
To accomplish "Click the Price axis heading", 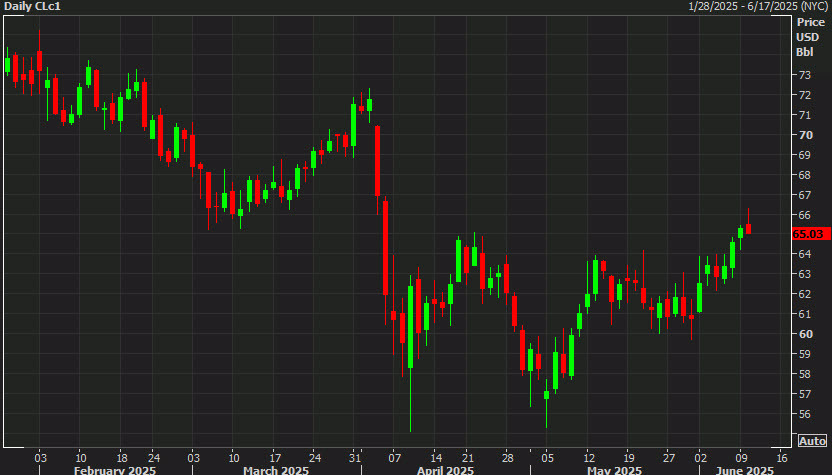I will pyautogui.click(x=810, y=22).
